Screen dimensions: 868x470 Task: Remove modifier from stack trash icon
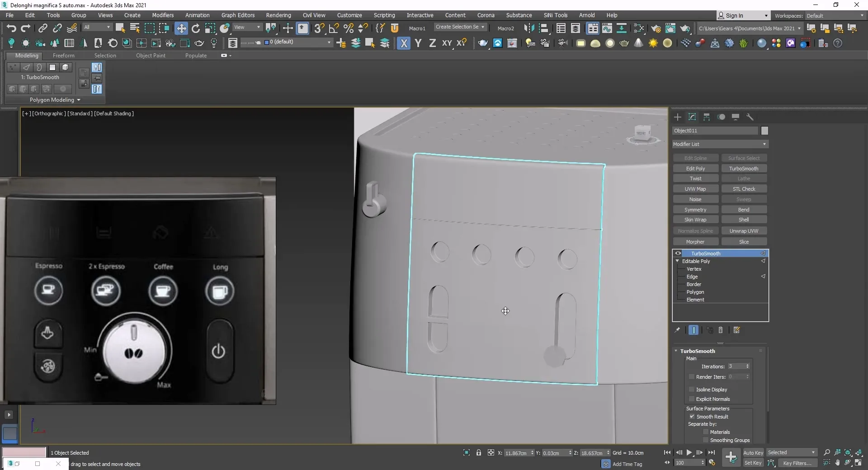721,330
